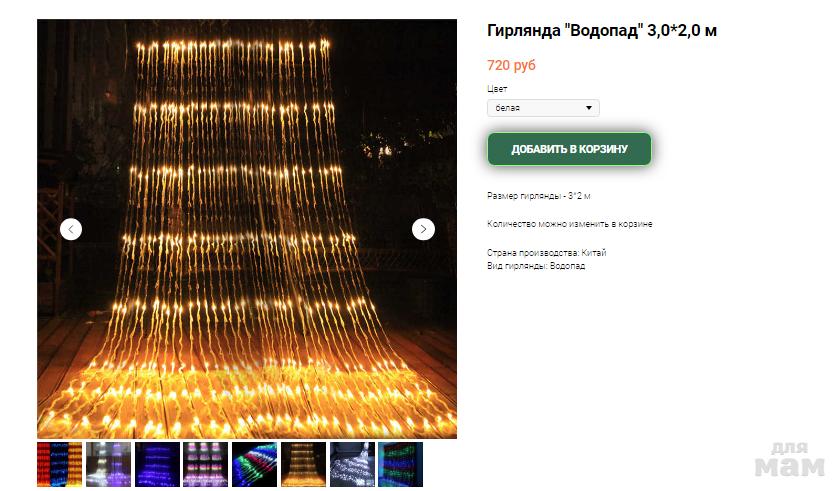Select the pink three-column garland thumbnail
The width and height of the screenshot is (840, 491).
[206, 464]
